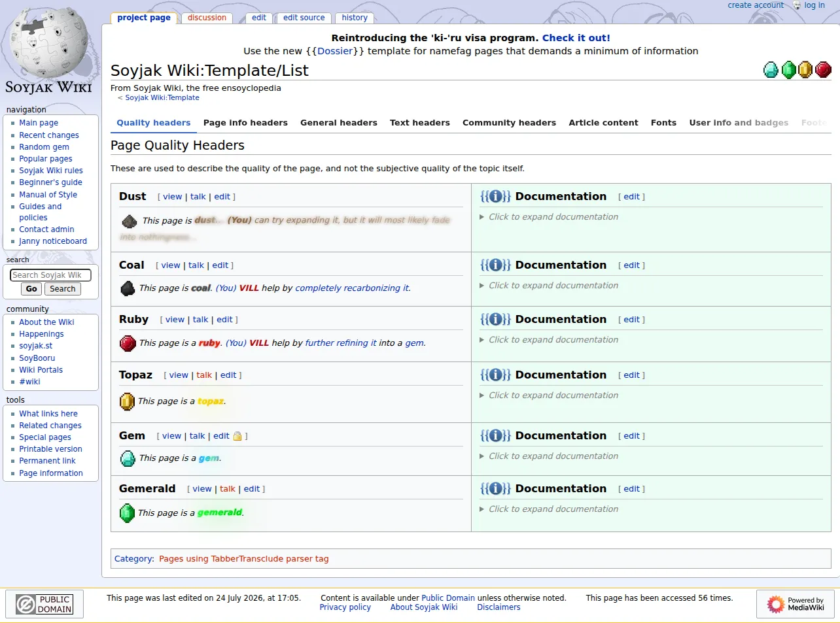The width and height of the screenshot is (840, 623).
Task: Click the black coal icon in Coal row
Action: pos(128,288)
